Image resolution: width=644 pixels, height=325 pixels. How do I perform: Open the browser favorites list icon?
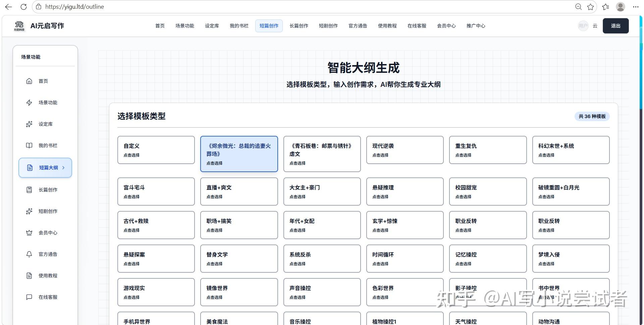[606, 7]
